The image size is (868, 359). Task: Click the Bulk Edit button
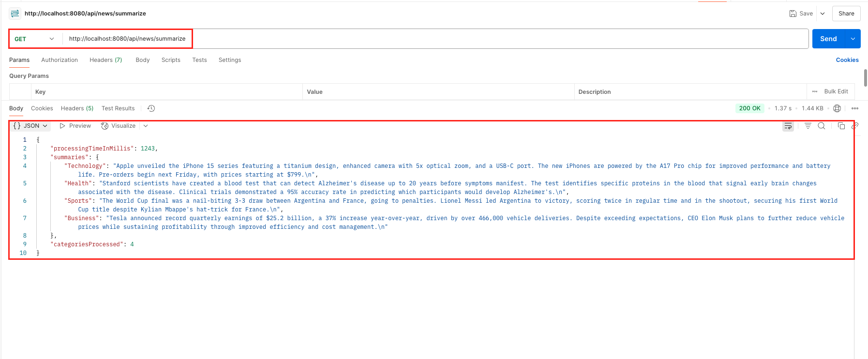pos(836,91)
